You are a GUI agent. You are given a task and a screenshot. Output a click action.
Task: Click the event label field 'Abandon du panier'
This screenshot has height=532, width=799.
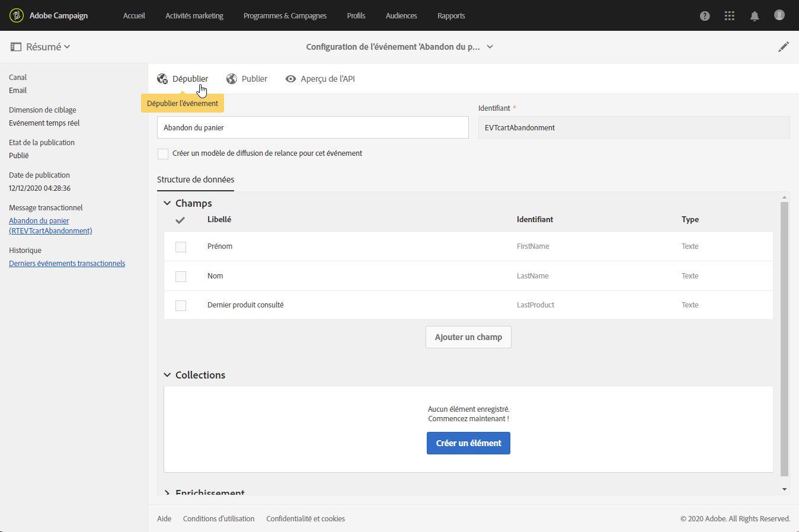313,127
